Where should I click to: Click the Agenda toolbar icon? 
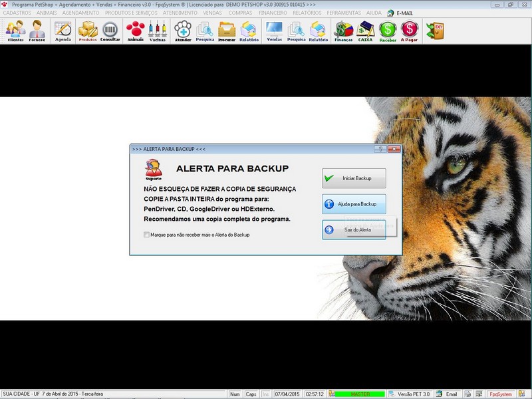(x=63, y=31)
